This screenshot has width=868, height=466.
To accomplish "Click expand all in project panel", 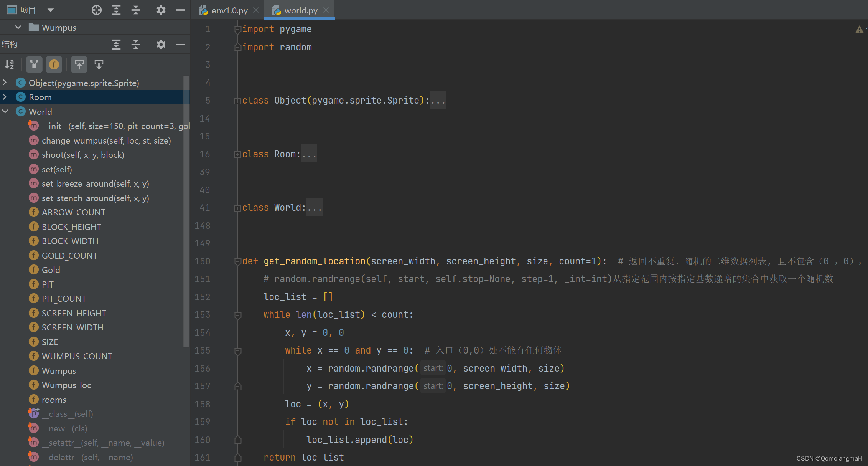I will (116, 10).
